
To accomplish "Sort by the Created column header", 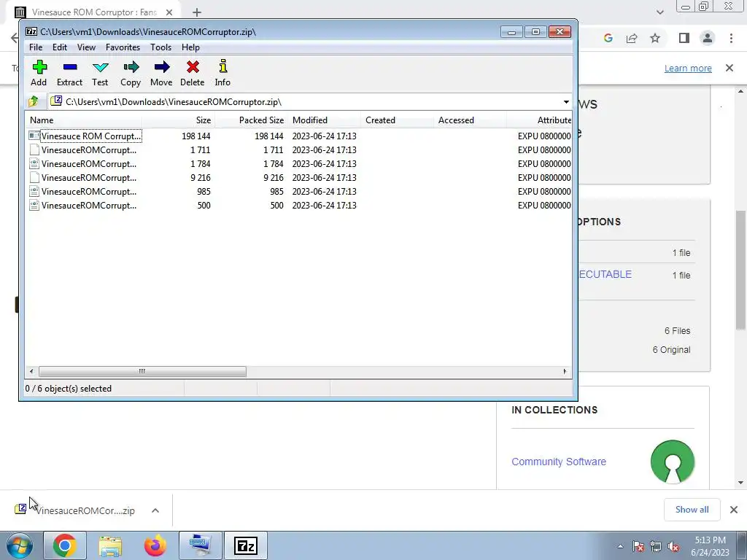I will pos(398,120).
